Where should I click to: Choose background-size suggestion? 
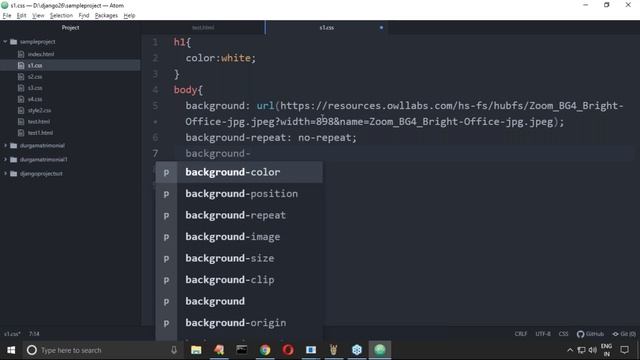pyautogui.click(x=239, y=258)
